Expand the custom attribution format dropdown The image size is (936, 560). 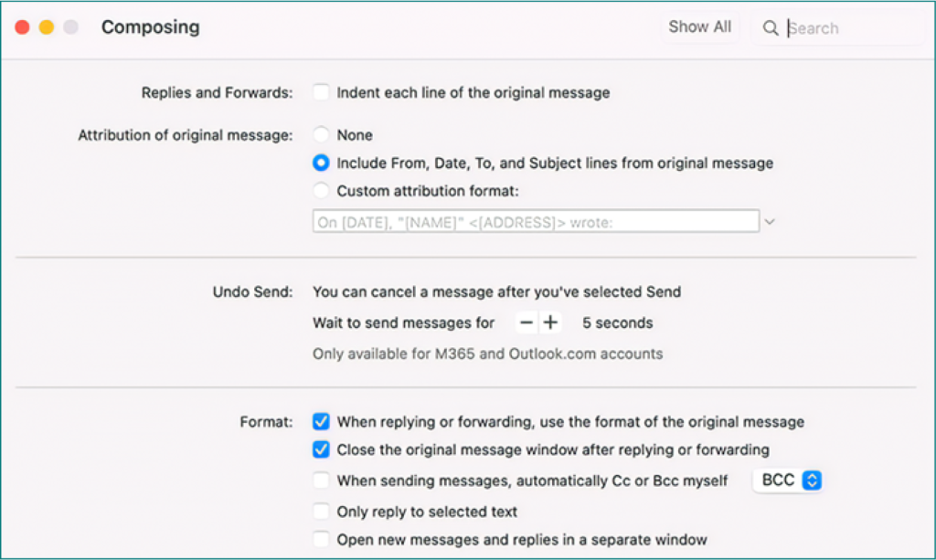click(769, 220)
